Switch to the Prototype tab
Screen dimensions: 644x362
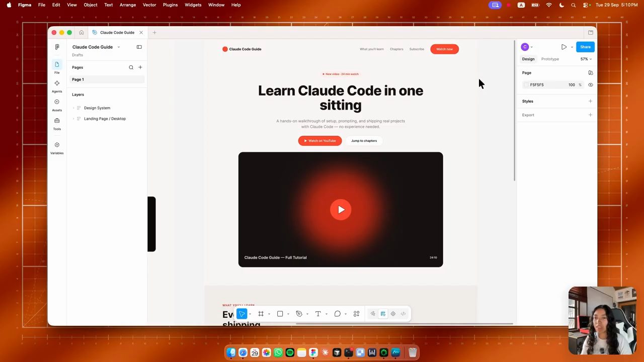coord(550,59)
